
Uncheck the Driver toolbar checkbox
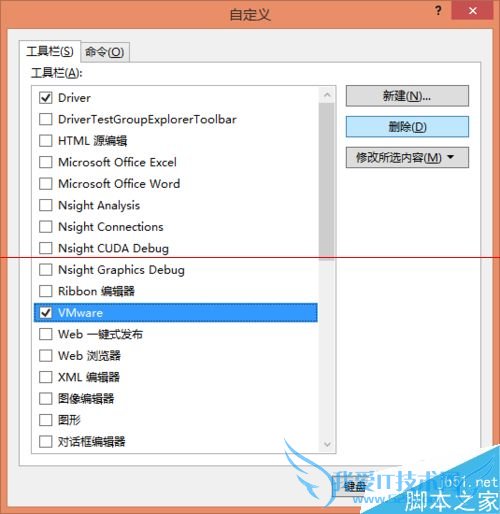[x=46, y=98]
